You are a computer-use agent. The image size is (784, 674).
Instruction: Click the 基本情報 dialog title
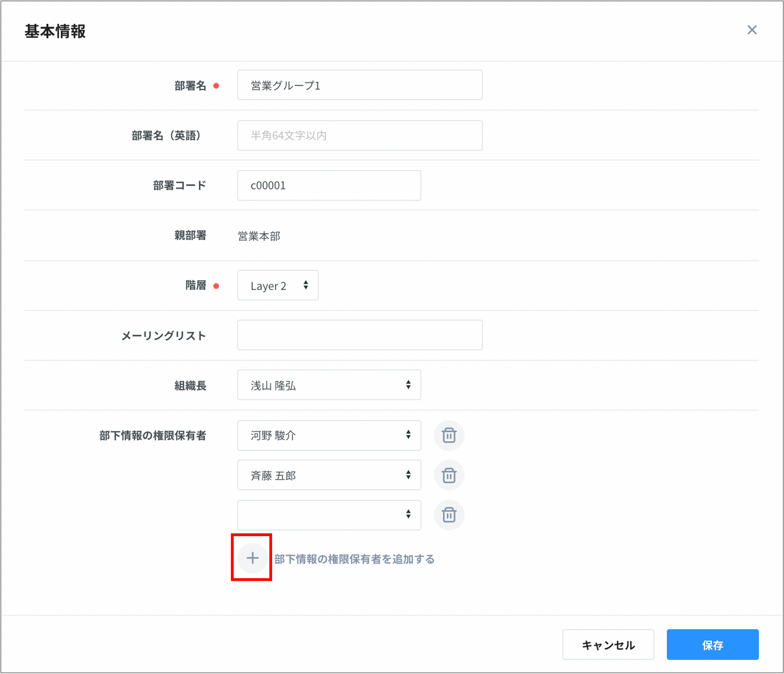(55, 31)
